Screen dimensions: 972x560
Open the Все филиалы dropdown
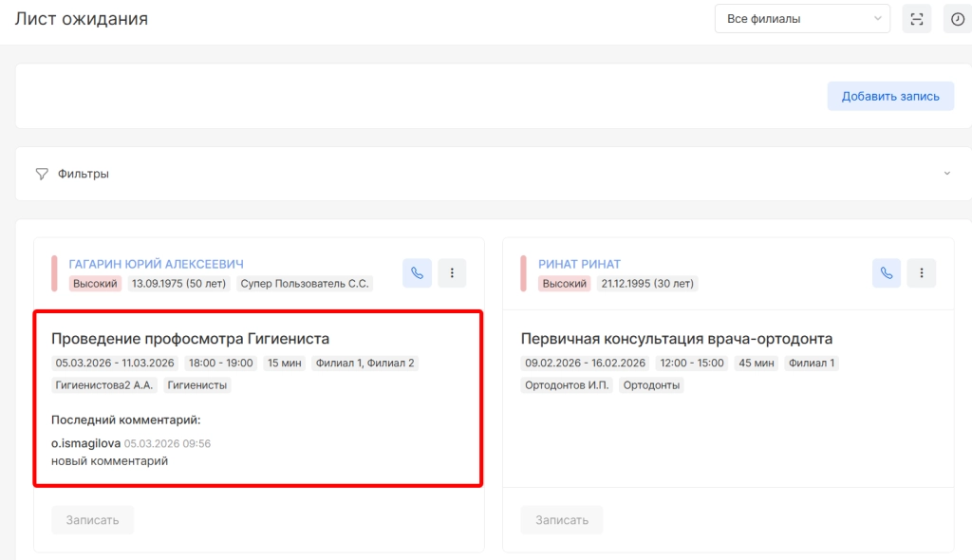[802, 19]
